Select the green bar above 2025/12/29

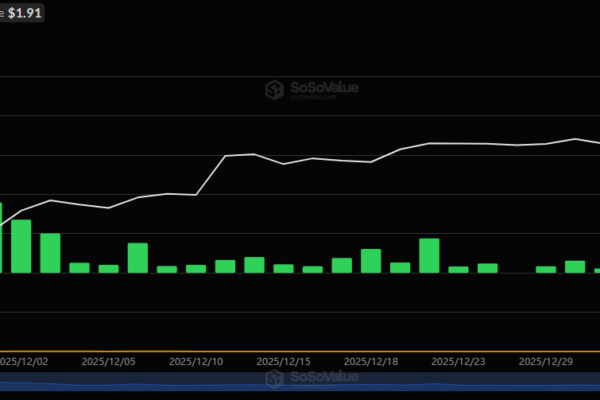(x=545, y=269)
